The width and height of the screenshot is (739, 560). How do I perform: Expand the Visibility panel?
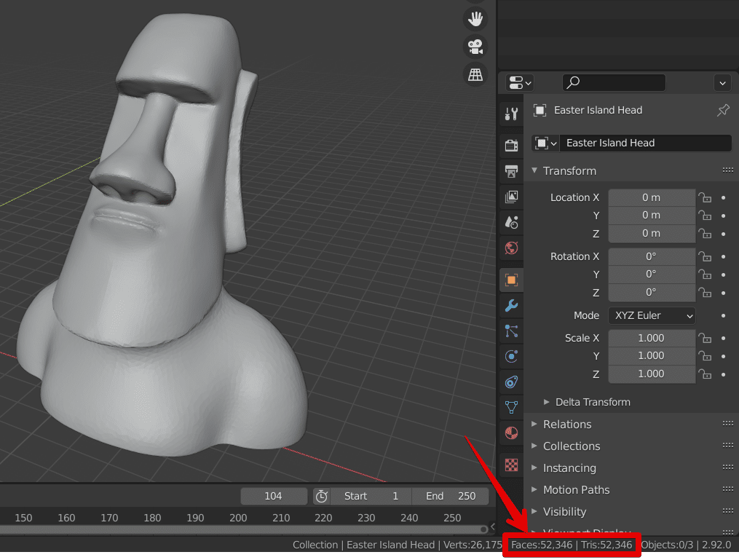click(534, 511)
